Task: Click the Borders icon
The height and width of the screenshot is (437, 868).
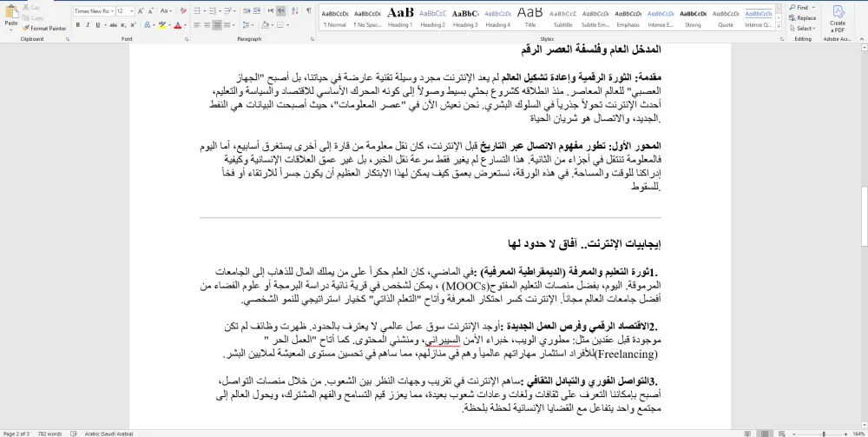Action: point(280,25)
